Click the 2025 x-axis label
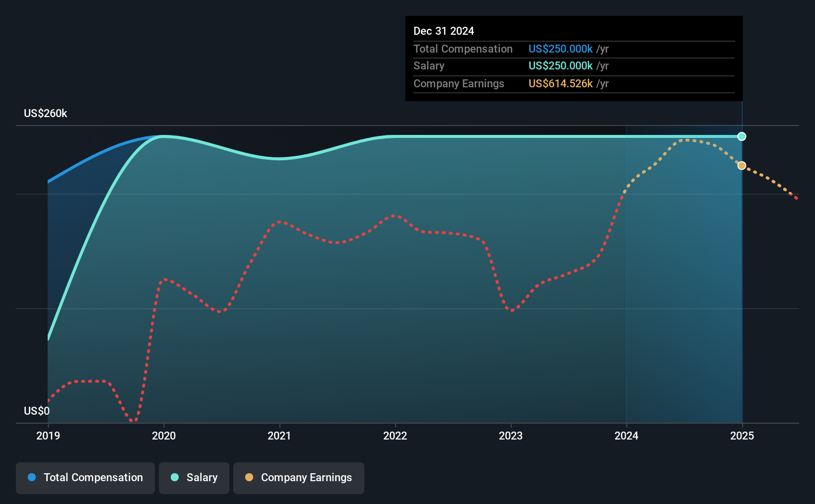The width and height of the screenshot is (815, 504). pos(742,436)
